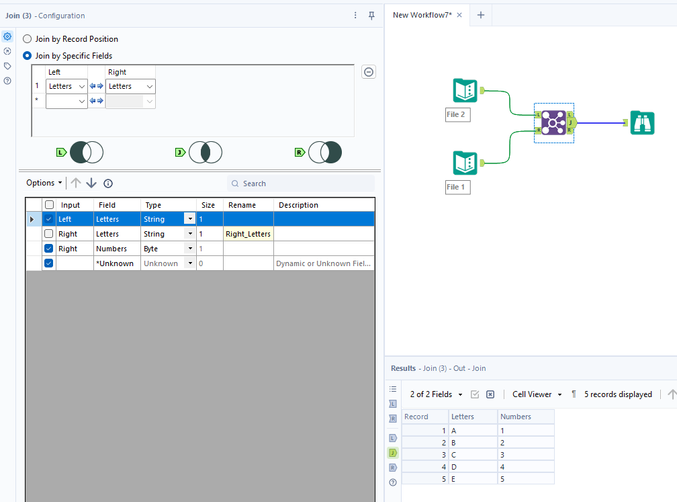Click the results apply checkmark icon
Viewport: 677px width, 502px height.
point(475,394)
